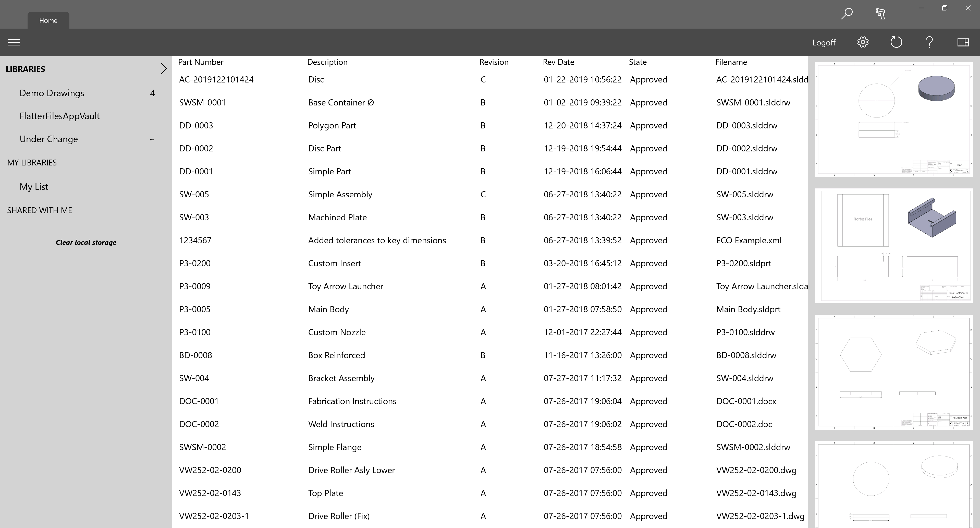Select the Toy Arrow Launcher description
980x528 pixels.
coord(346,286)
